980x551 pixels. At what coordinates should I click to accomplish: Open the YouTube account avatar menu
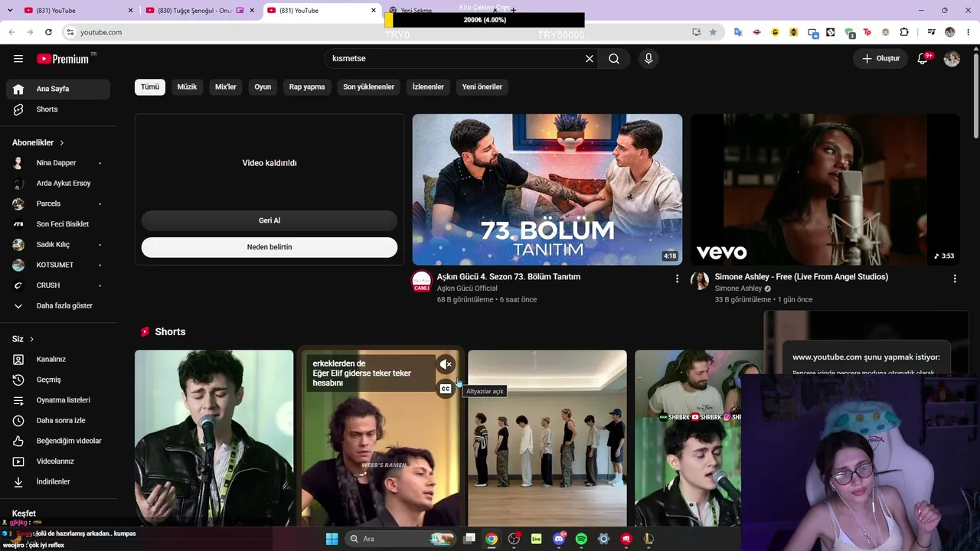[x=952, y=59]
